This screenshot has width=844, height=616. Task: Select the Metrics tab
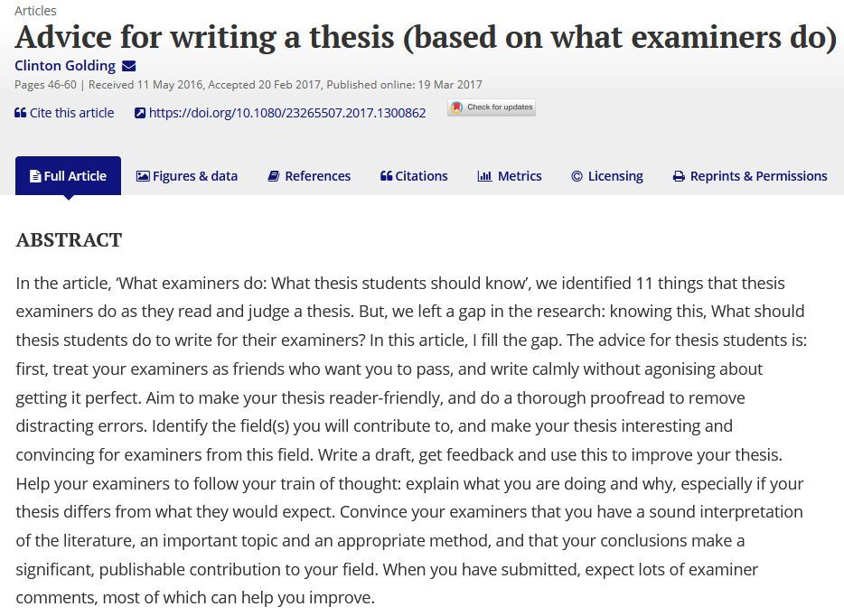click(x=509, y=176)
